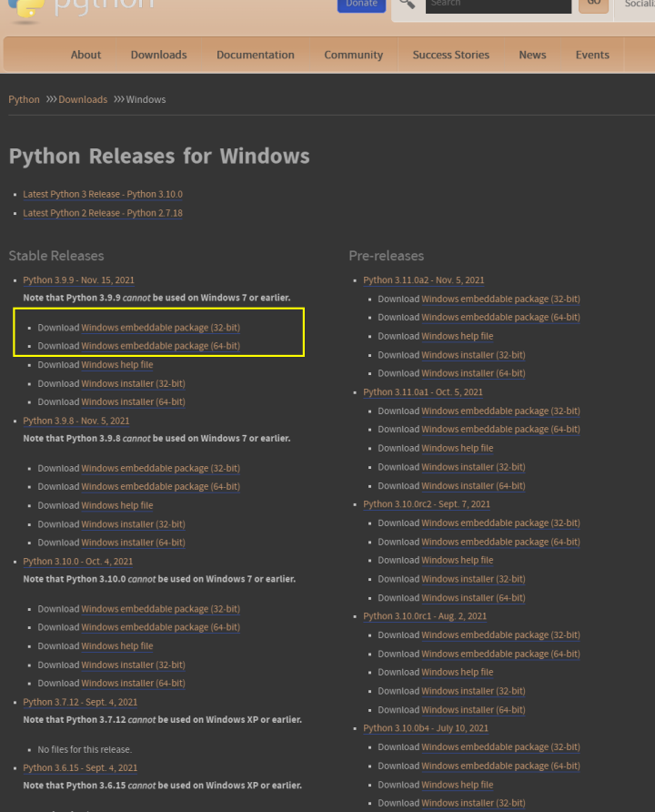
Task: Open Python 3.10.0rc1 - Aug. 2, 2021 pre-release
Action: point(425,616)
